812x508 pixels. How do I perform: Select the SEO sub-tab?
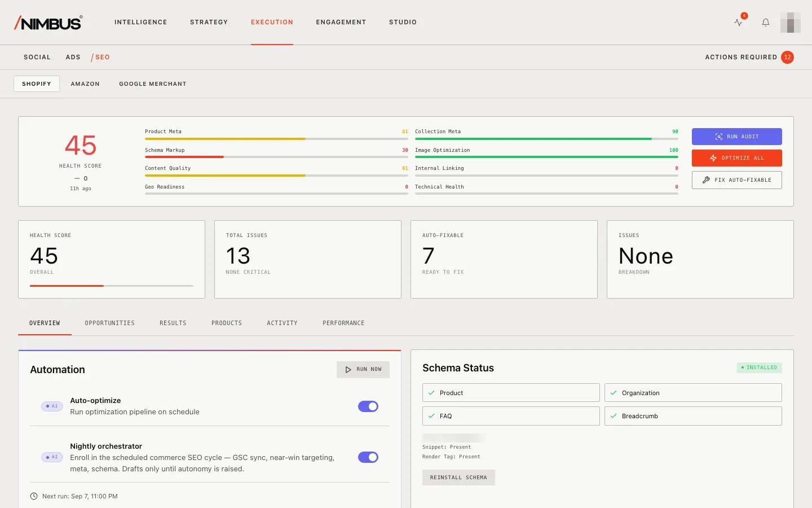click(x=101, y=57)
